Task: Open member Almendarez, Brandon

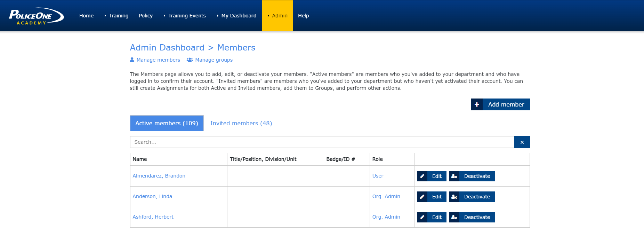Action: pyautogui.click(x=159, y=176)
